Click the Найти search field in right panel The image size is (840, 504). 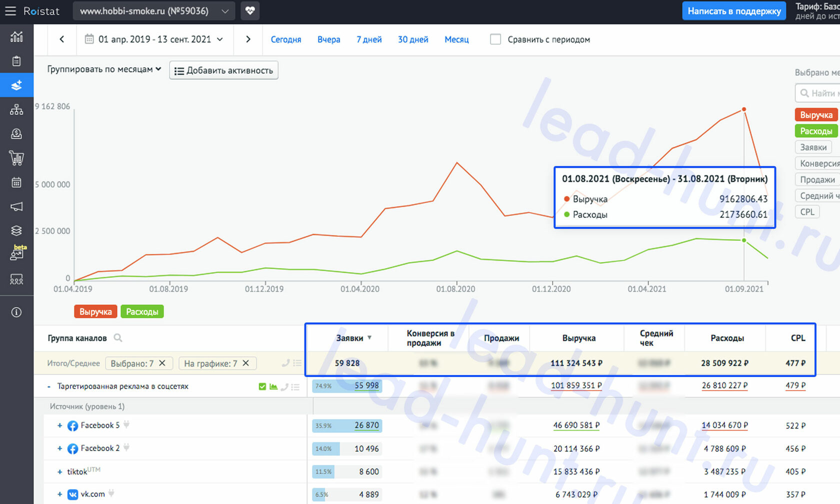point(818,93)
